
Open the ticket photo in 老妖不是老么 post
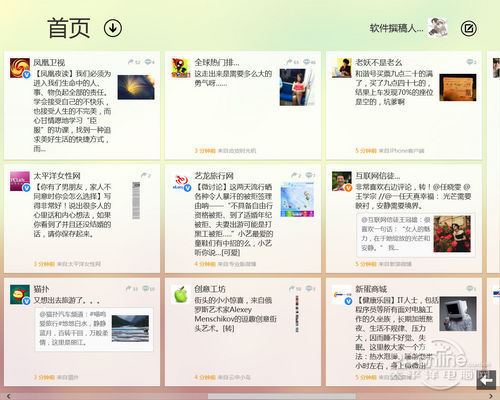[458, 88]
